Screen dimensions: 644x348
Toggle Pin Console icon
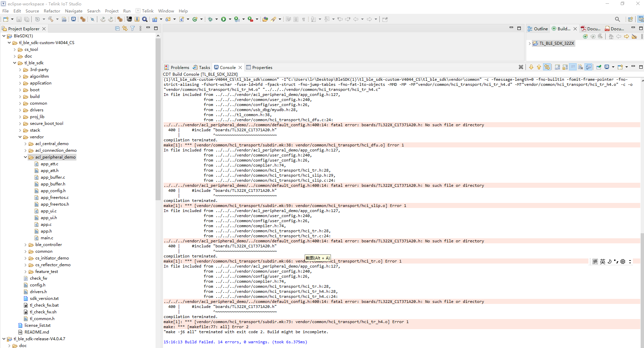pos(599,67)
